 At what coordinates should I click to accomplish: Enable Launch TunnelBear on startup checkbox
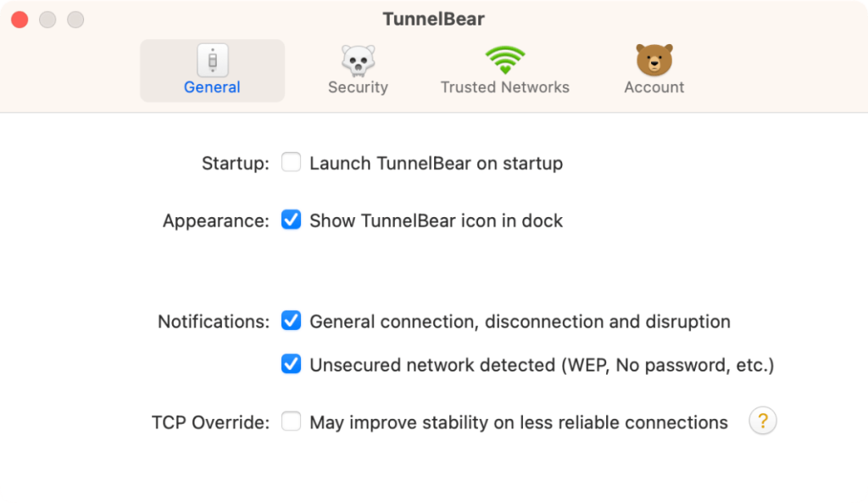pos(292,162)
